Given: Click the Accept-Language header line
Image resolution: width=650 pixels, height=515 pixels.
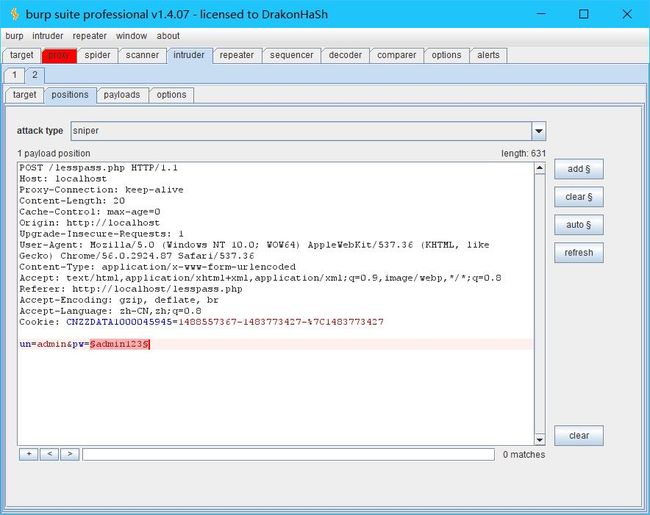Looking at the screenshot, I should (111, 311).
